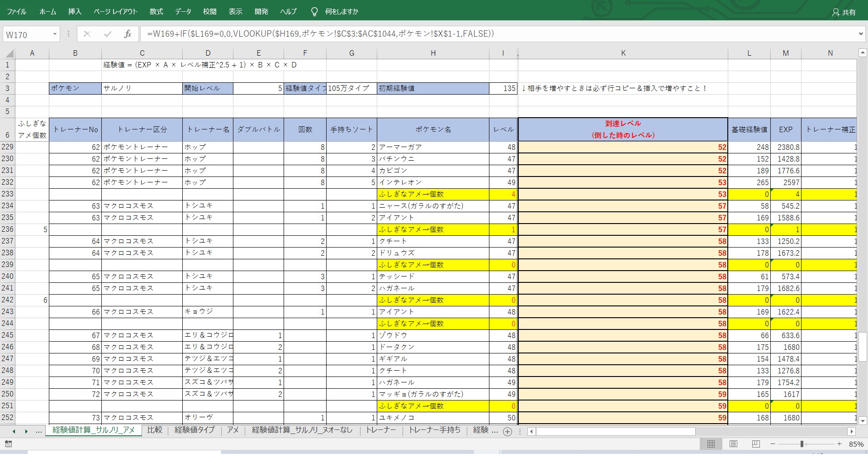
Task: Click horizontal scrollbar left arrow
Action: [531, 432]
